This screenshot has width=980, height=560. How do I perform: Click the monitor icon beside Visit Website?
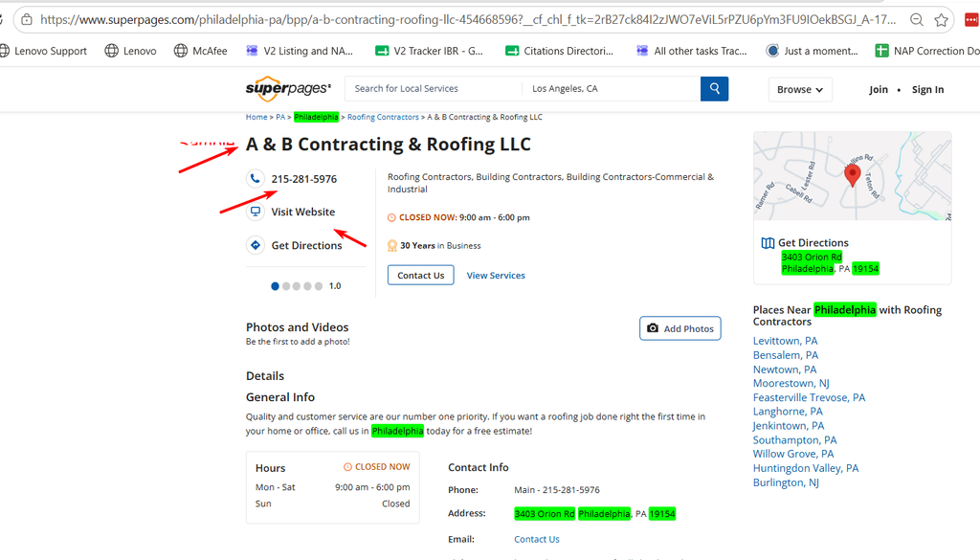[255, 212]
